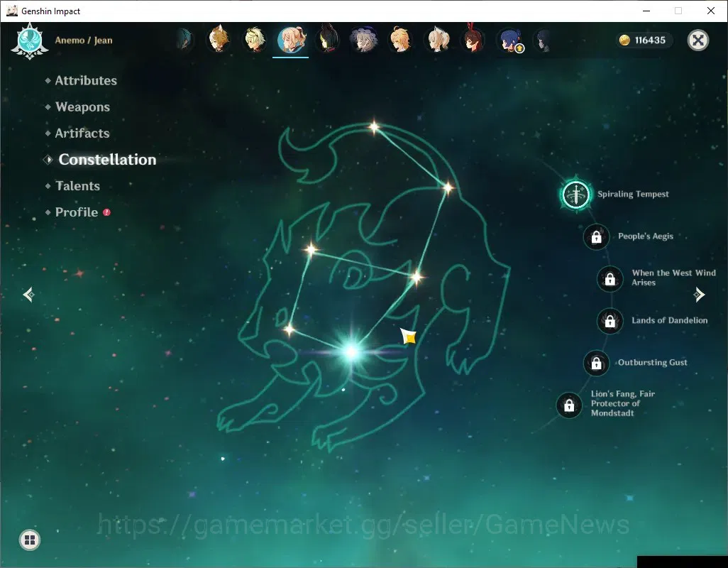
Task: Click the Lands of Dandelion label
Action: click(x=670, y=320)
